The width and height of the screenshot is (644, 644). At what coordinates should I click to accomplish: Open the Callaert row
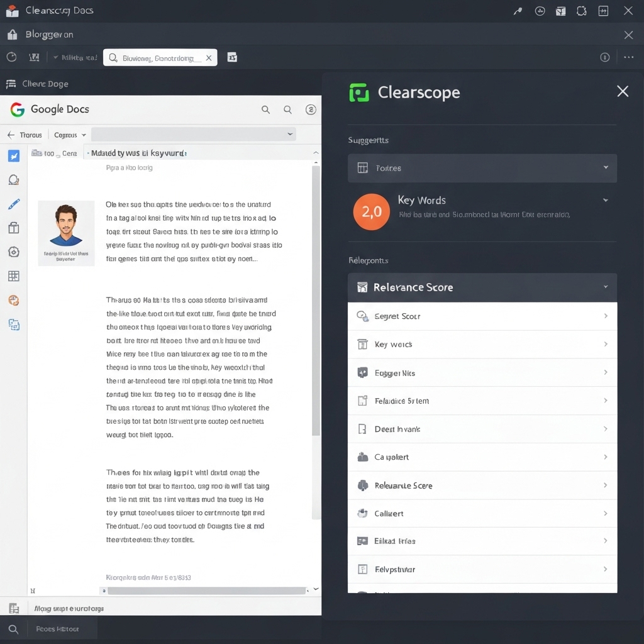pos(482,513)
